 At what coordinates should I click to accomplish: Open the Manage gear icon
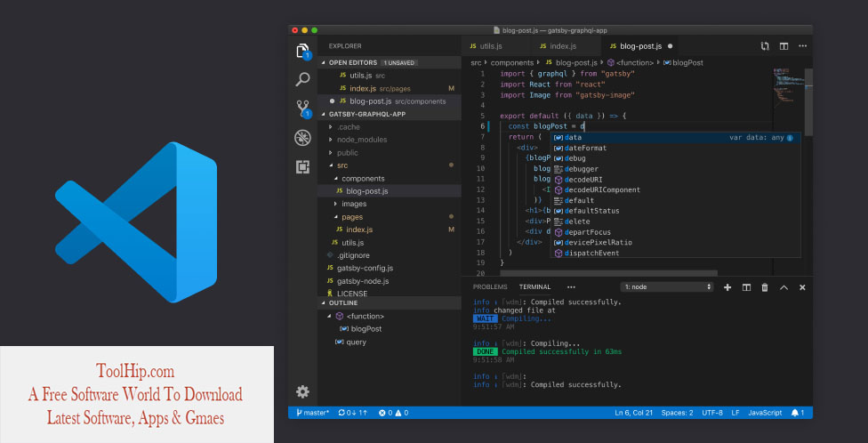[302, 392]
